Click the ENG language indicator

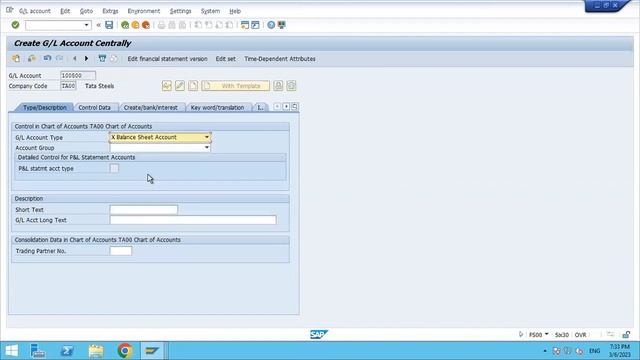pyautogui.click(x=595, y=351)
